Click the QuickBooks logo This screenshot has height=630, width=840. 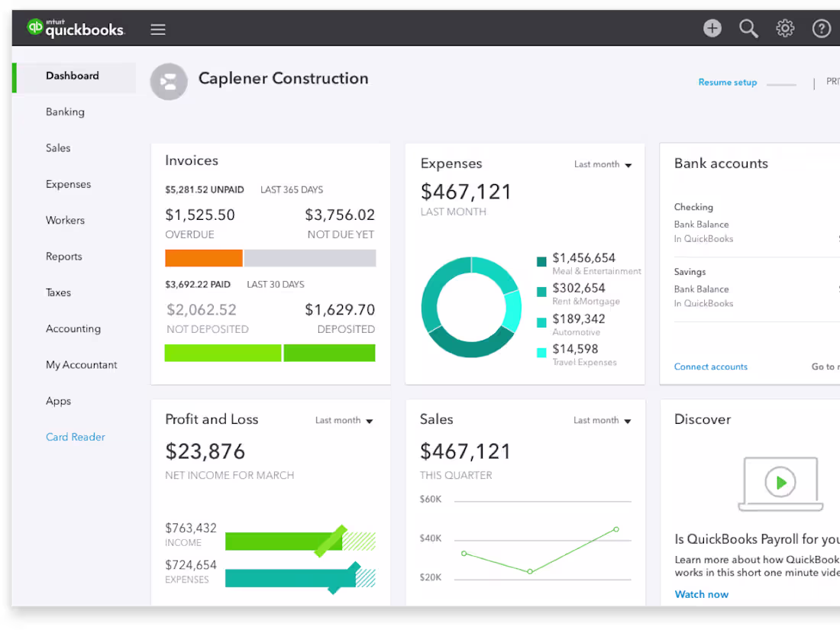coord(75,27)
